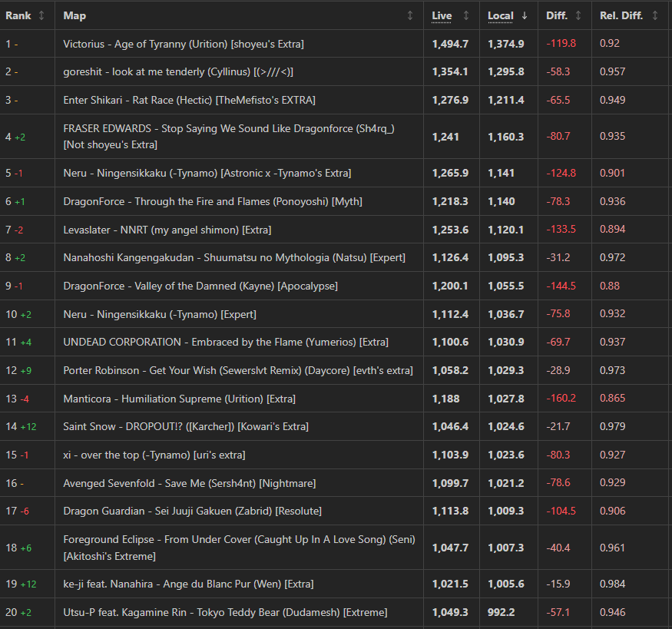Screen dimensions: 672x629
Task: Click Live value 1,200.1
Action: click(450, 286)
